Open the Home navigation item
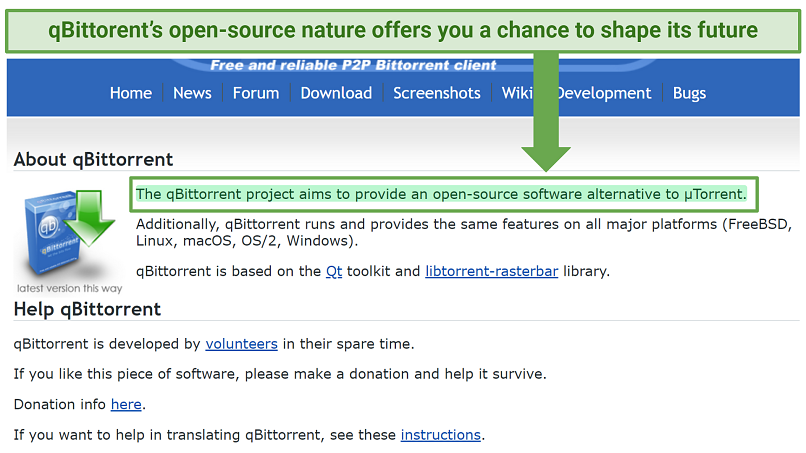 (x=130, y=93)
